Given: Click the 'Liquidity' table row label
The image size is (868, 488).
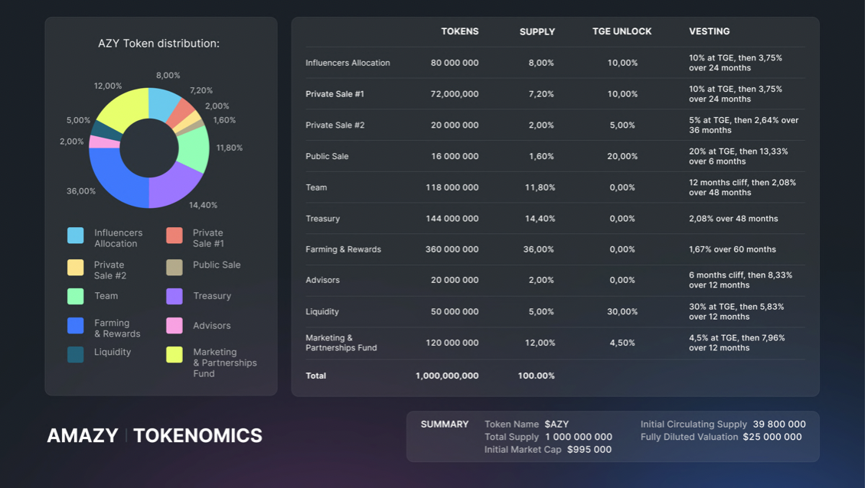Looking at the screenshot, I should [x=322, y=311].
